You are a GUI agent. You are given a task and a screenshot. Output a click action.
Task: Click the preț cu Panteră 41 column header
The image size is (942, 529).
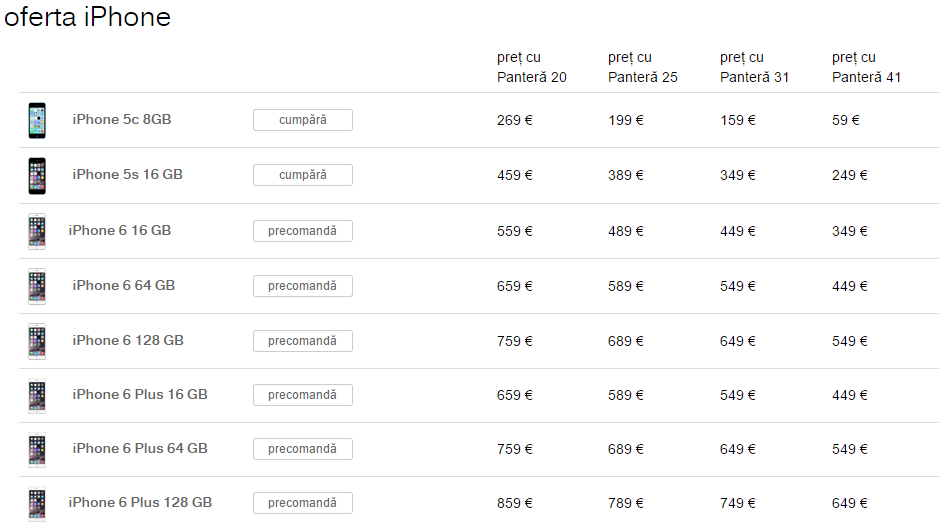[x=866, y=67]
